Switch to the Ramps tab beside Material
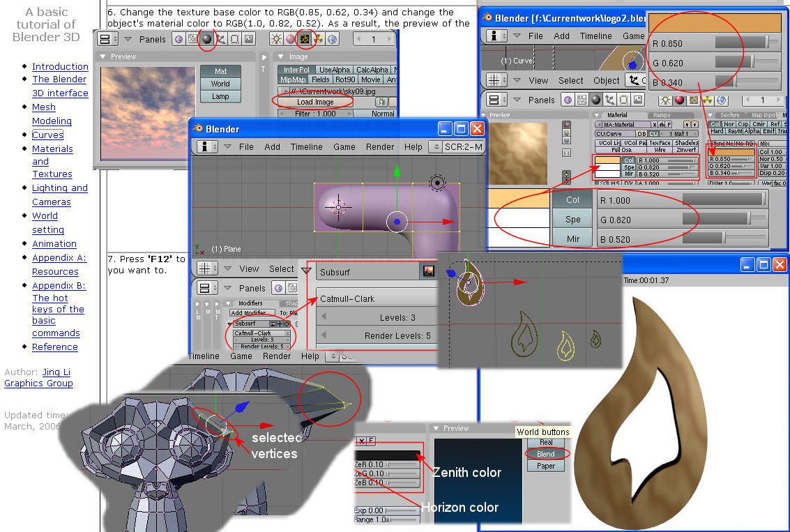The image size is (790, 532). 662,115
